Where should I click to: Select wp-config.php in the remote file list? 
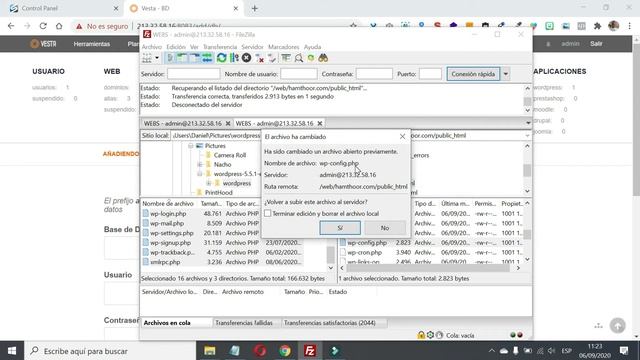pos(367,243)
